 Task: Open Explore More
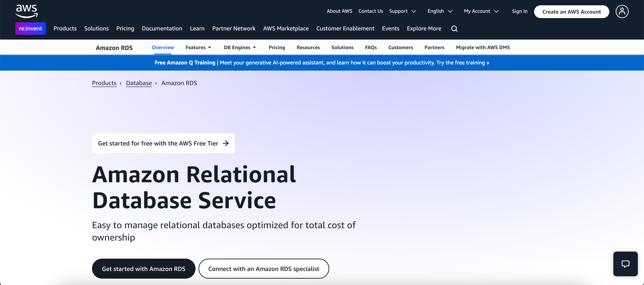point(424,28)
